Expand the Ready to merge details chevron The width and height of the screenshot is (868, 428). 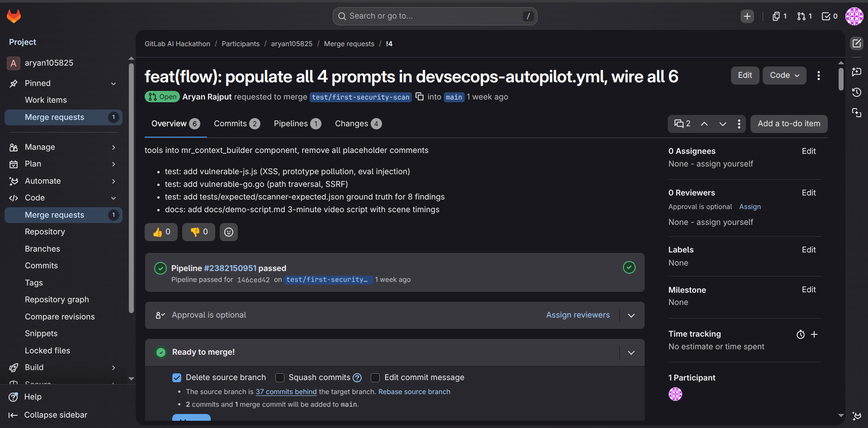point(632,352)
